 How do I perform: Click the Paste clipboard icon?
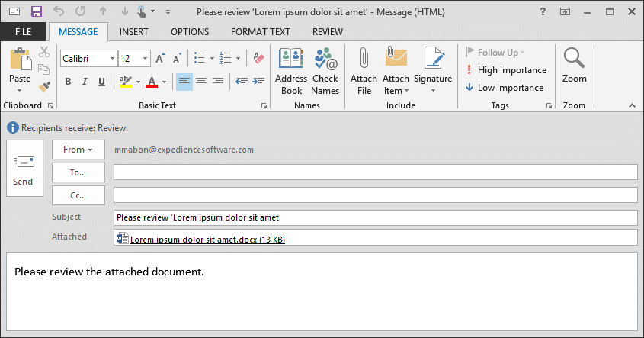point(20,60)
